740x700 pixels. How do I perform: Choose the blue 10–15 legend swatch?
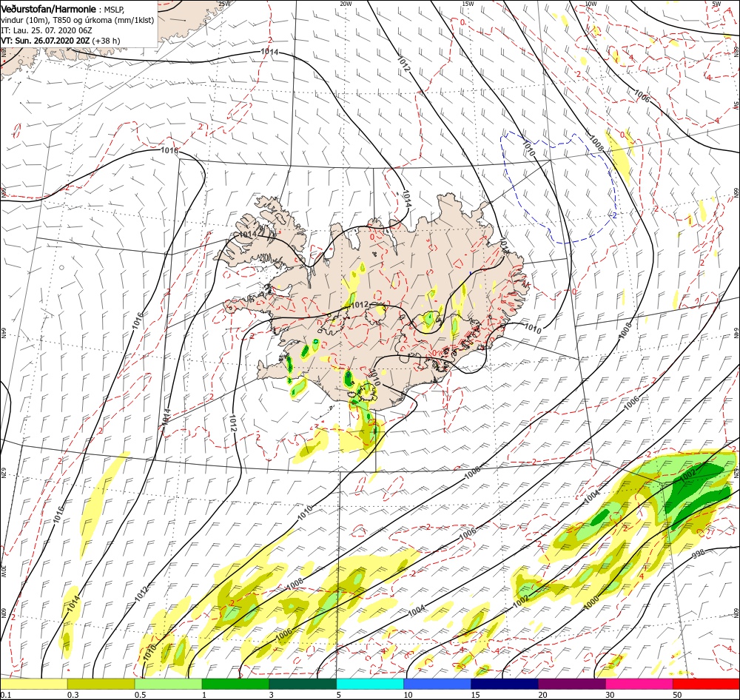pos(437,684)
